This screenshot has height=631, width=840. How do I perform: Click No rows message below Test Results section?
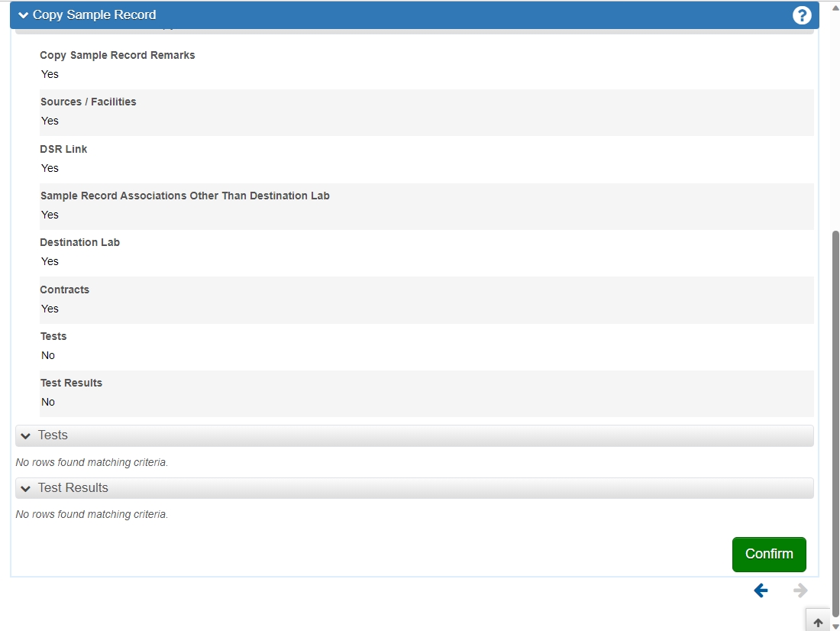pos(92,514)
